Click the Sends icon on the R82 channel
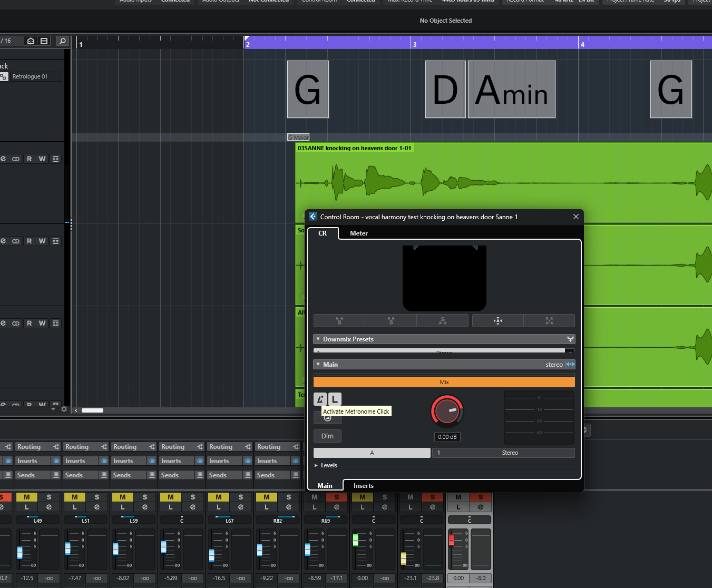This screenshot has width=712, height=588. (296, 475)
